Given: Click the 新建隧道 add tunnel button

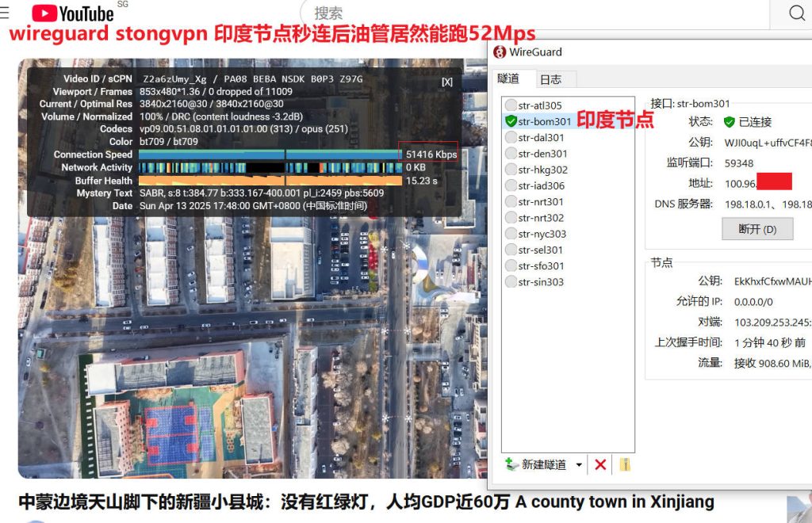Looking at the screenshot, I should pyautogui.click(x=536, y=464).
